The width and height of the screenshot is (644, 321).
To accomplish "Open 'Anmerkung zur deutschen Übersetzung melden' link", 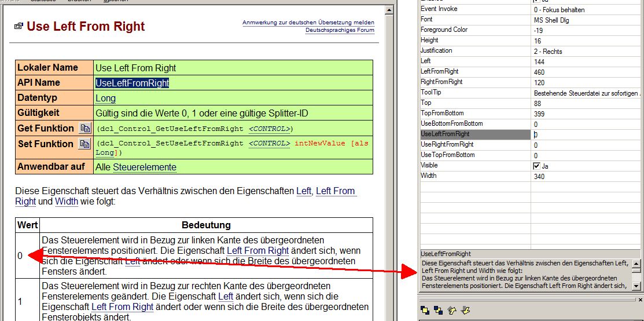I will tap(308, 23).
